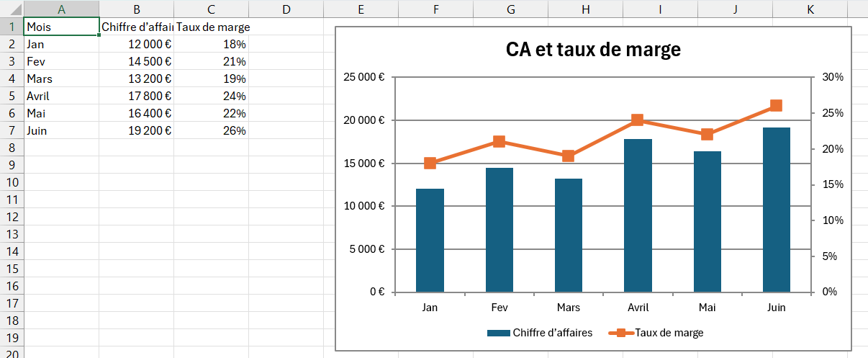Click the Jan bar in the chart

click(x=430, y=241)
